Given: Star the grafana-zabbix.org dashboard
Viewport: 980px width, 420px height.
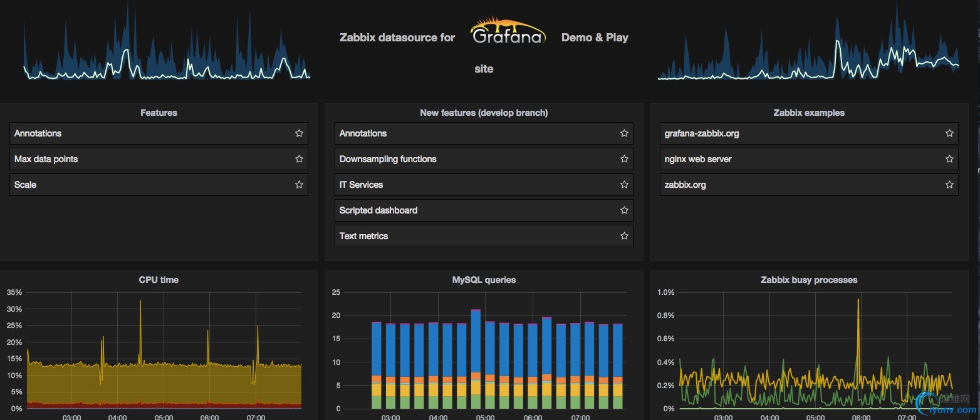Looking at the screenshot, I should pyautogui.click(x=949, y=133).
